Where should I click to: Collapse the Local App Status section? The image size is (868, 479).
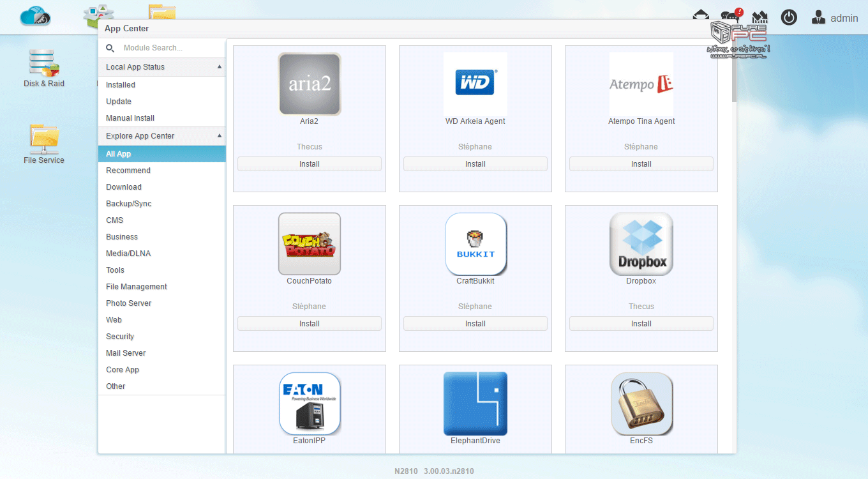tap(219, 67)
